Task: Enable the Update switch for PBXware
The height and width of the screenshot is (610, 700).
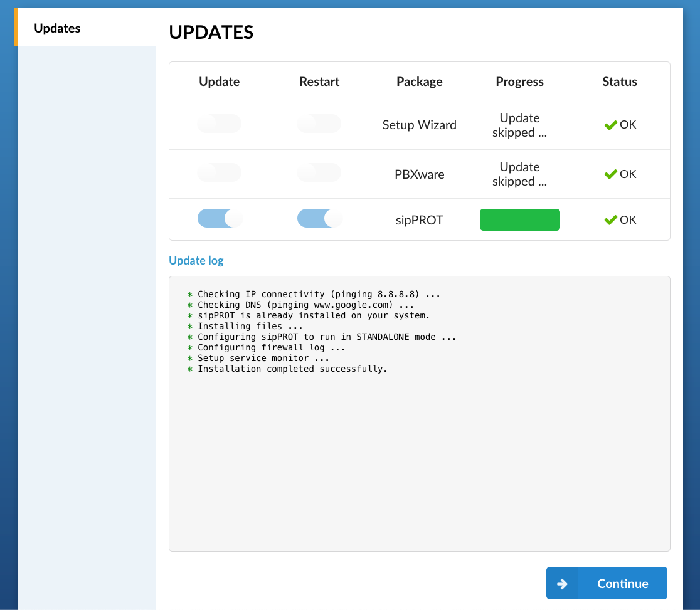Action: (219, 172)
